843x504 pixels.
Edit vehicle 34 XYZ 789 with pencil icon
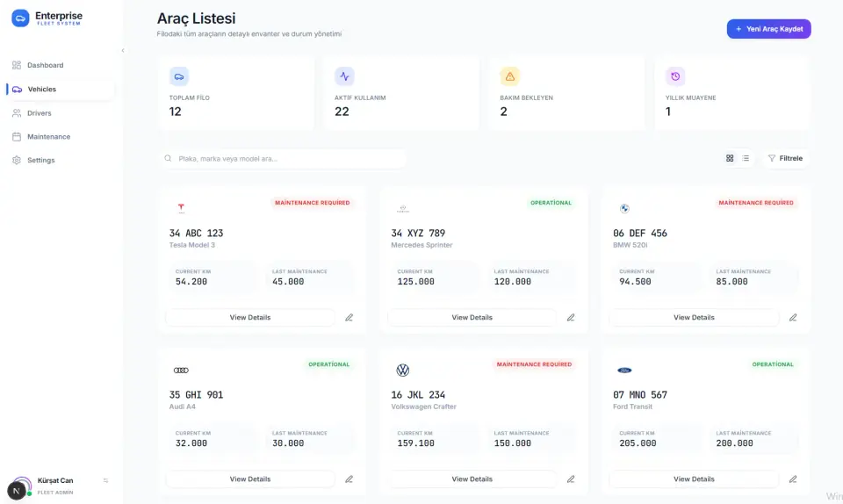coord(571,318)
